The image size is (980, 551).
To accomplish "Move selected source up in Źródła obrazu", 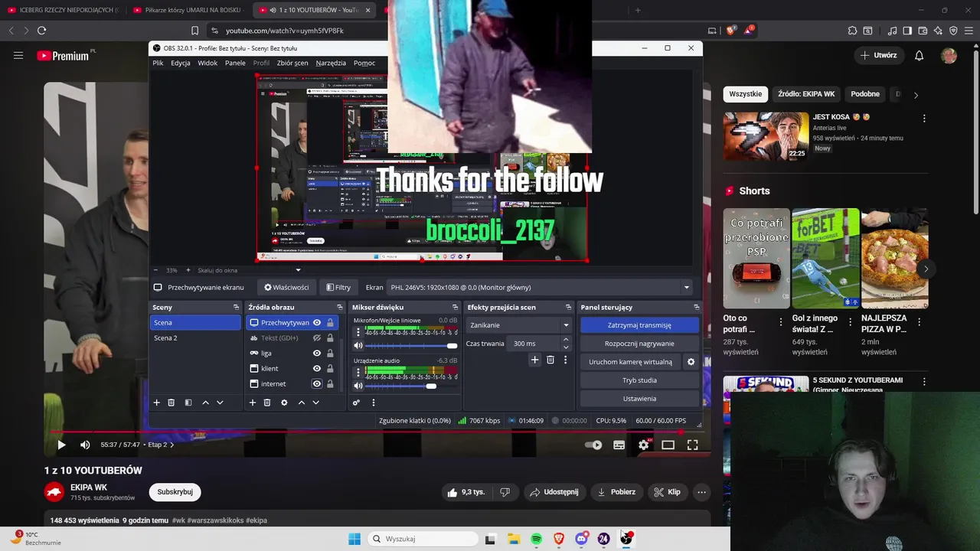I will [302, 403].
